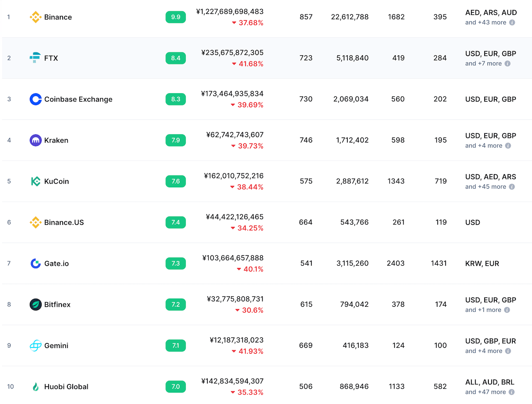
Task: Open the Binance exchange page
Action: point(58,17)
